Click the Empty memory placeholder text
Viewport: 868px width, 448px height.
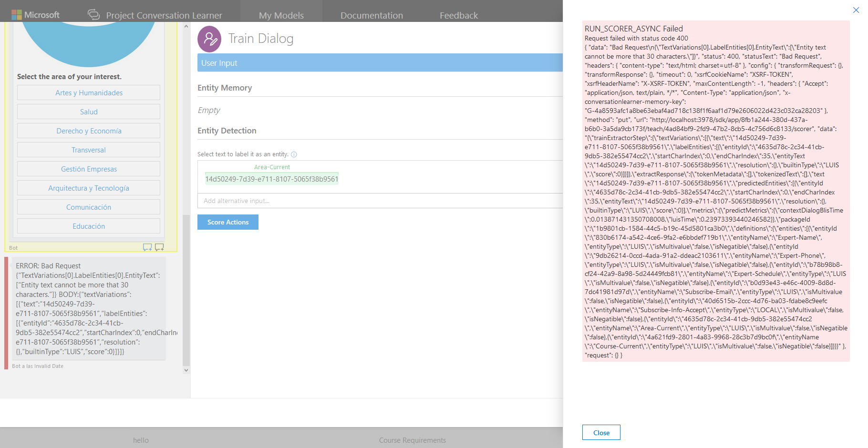tap(209, 110)
